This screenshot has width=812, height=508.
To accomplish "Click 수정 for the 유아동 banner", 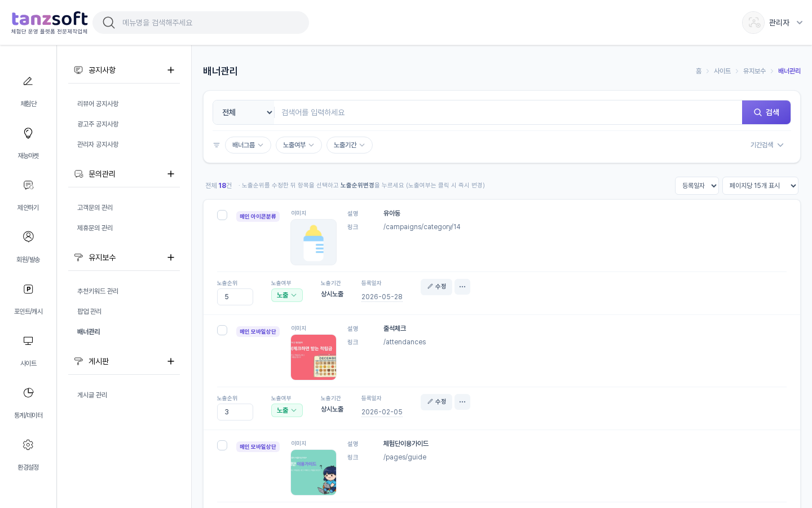I will click(436, 287).
